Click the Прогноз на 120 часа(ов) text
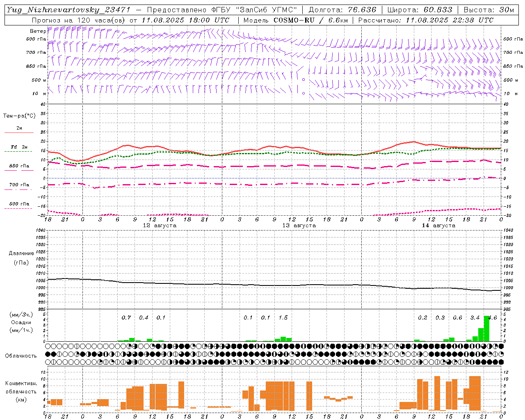Viewport: 525px width, 420px height. pyautogui.click(x=79, y=20)
